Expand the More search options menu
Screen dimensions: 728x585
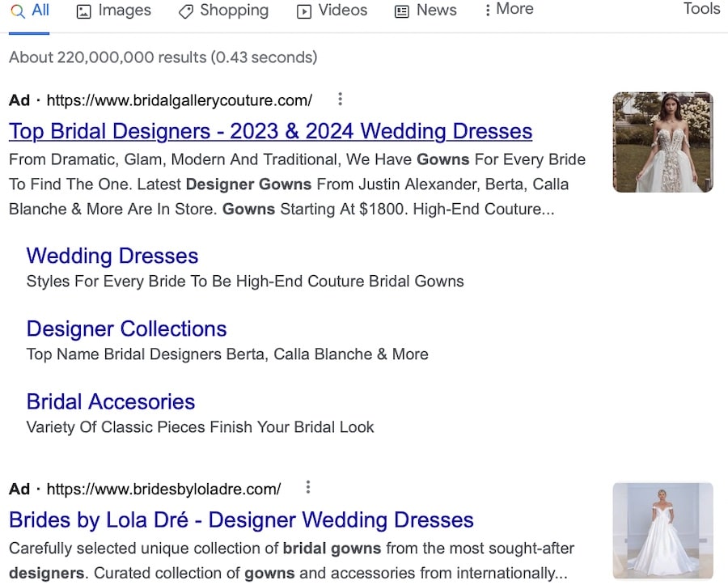(x=509, y=9)
